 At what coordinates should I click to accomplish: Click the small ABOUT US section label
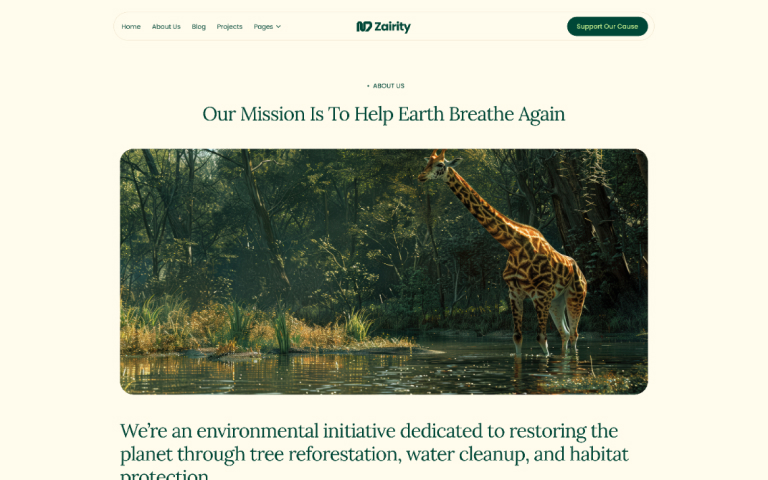tap(388, 86)
